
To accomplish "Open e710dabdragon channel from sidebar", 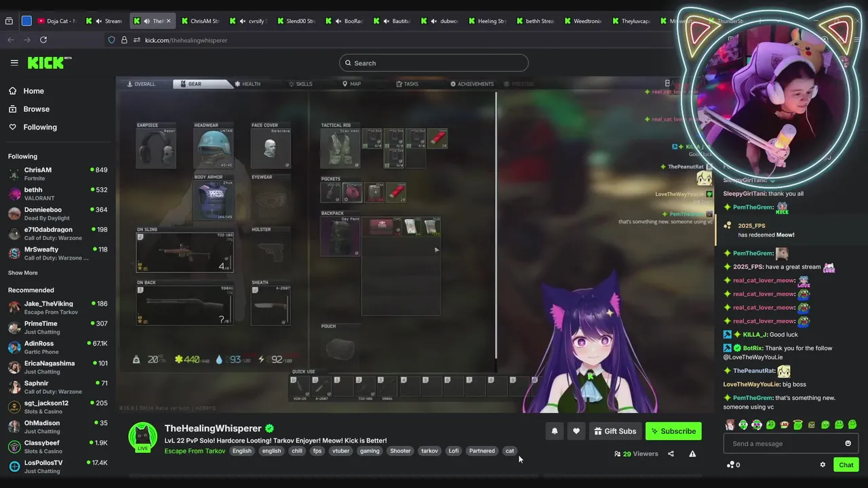I will [x=58, y=233].
